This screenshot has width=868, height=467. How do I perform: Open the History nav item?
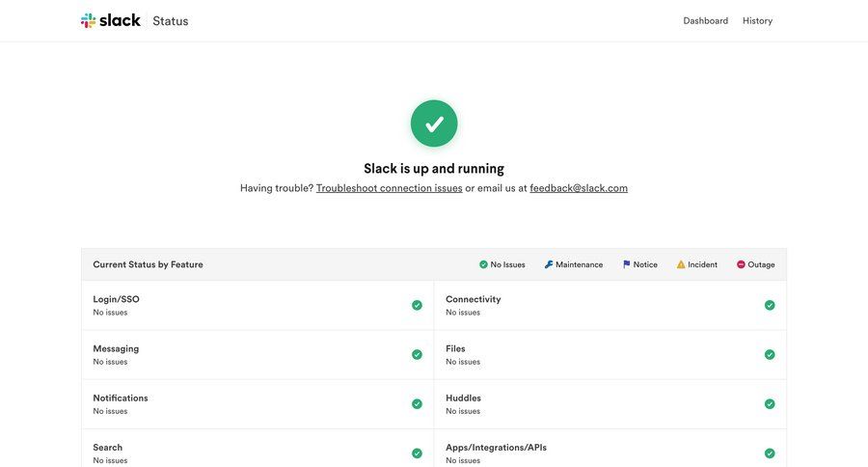(757, 21)
